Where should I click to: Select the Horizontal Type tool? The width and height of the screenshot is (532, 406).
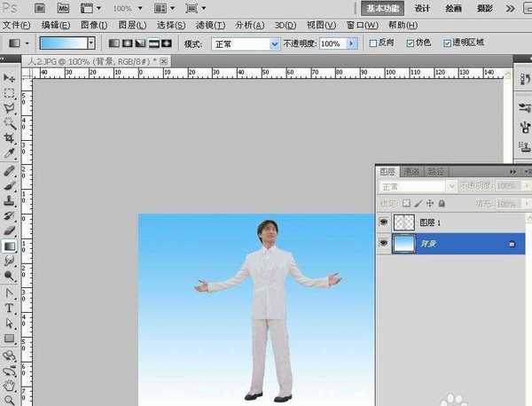(x=10, y=308)
